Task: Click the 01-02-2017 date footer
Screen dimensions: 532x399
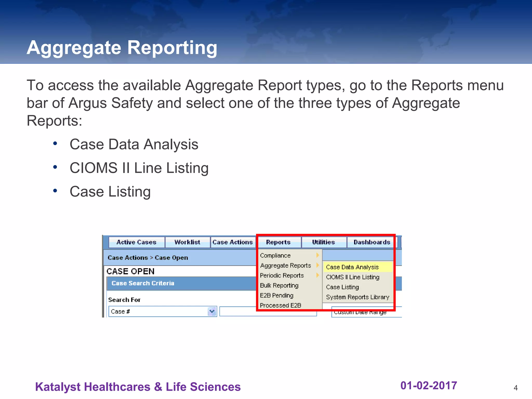Action: click(x=429, y=385)
